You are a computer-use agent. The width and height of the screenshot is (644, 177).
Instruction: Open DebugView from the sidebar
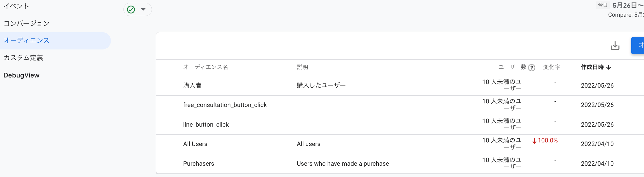coord(21,75)
